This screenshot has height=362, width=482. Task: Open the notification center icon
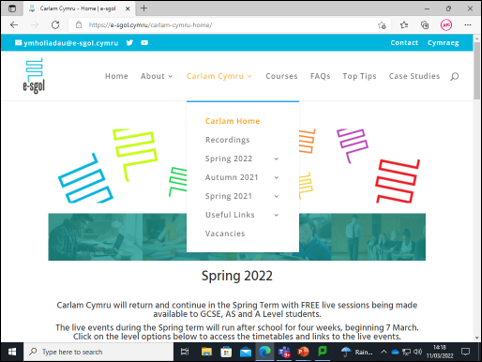point(465,352)
